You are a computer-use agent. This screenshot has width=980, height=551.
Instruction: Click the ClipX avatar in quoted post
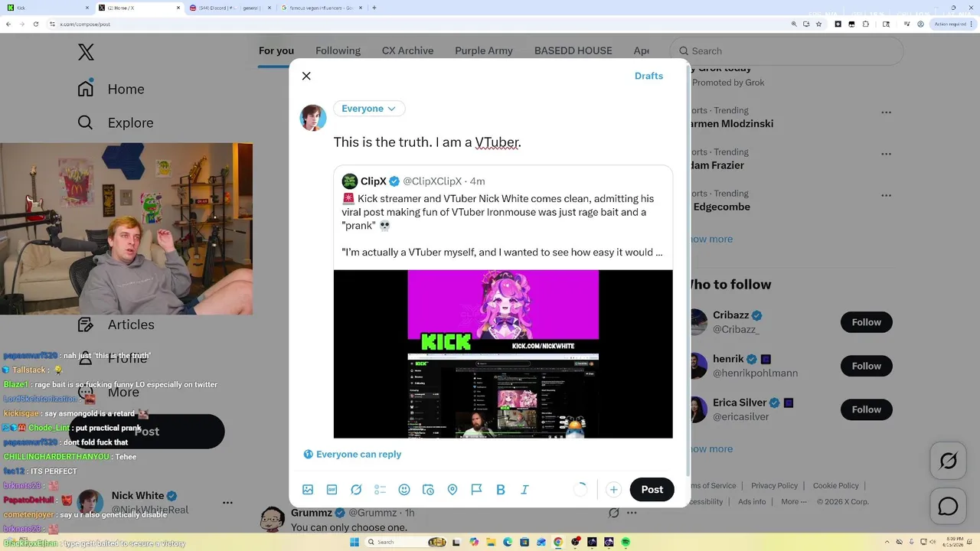[350, 181]
